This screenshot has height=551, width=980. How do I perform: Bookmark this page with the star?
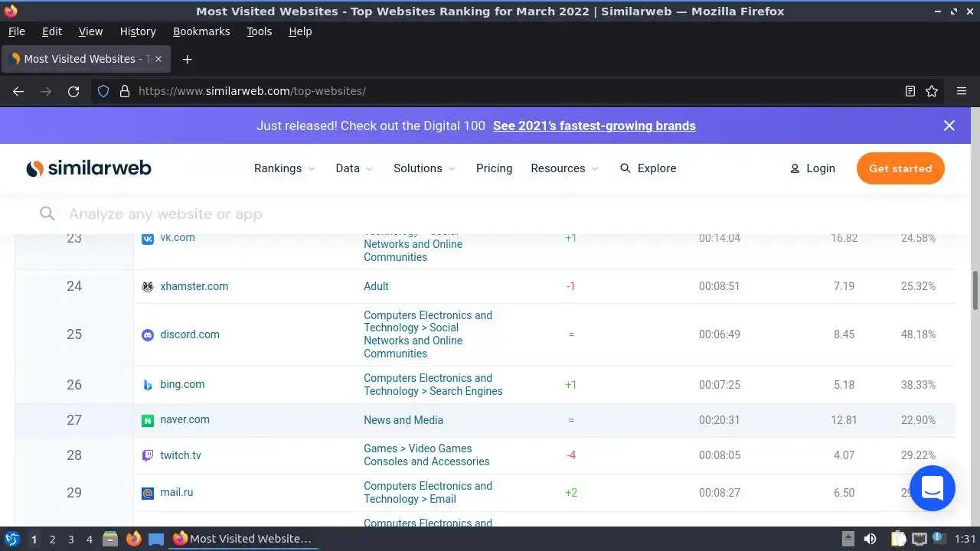pyautogui.click(x=932, y=91)
